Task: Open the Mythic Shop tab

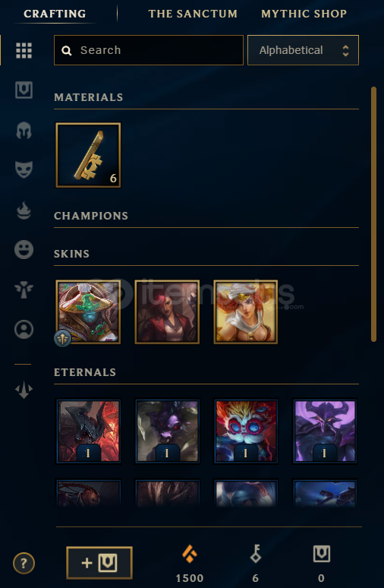Action: 304,14
